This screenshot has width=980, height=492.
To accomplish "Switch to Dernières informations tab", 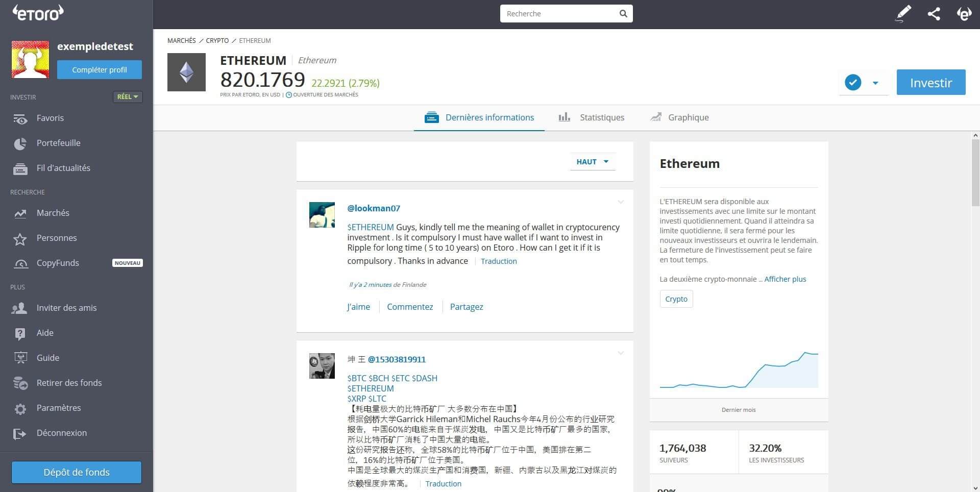I will tap(479, 117).
